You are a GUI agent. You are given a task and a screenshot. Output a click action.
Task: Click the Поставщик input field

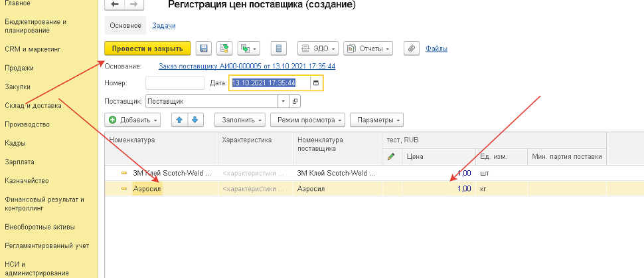(x=212, y=100)
